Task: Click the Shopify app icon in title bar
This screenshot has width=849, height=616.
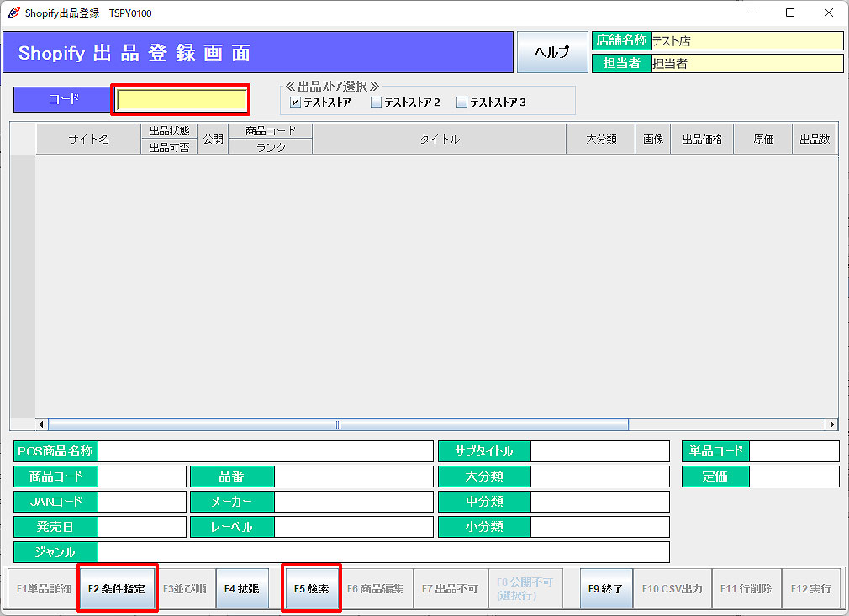Action: pyautogui.click(x=13, y=13)
